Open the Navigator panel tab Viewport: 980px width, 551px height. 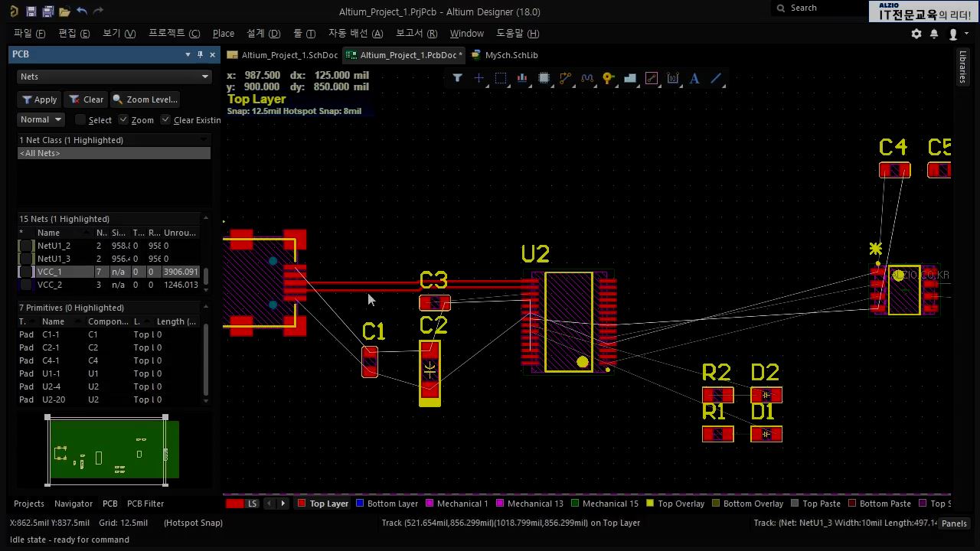pyautogui.click(x=73, y=504)
